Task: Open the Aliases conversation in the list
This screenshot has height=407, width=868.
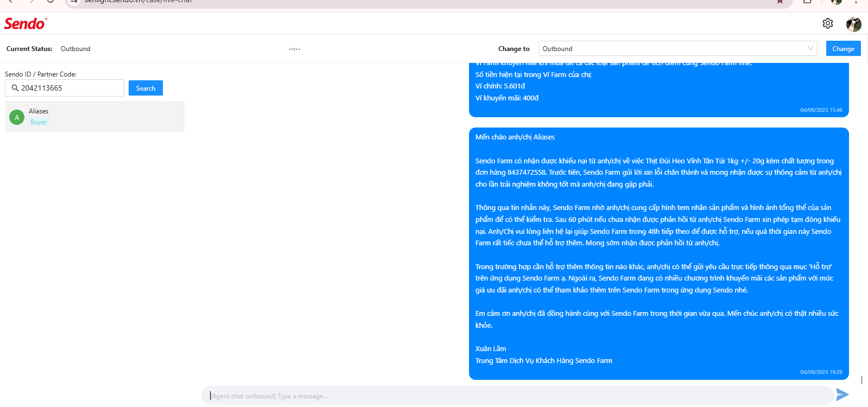Action: click(94, 117)
